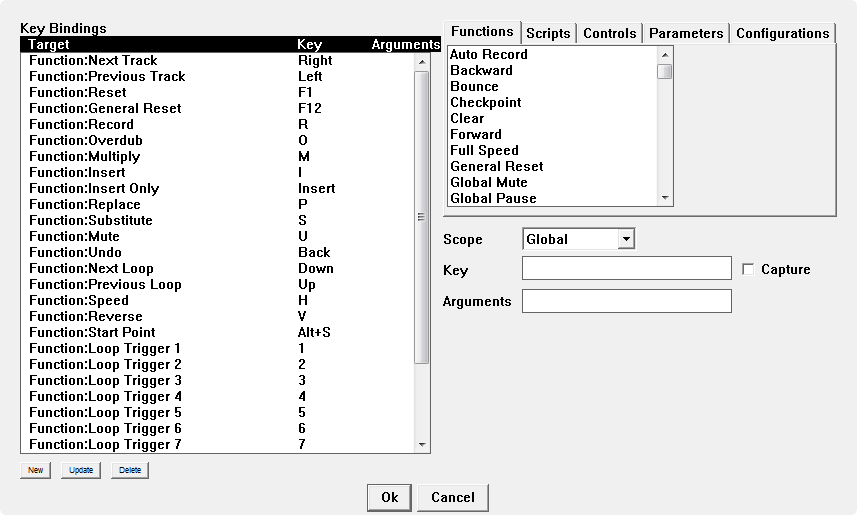Select the Function:Loop Trigger 5 binding
This screenshot has height=515, width=857.
(218, 412)
